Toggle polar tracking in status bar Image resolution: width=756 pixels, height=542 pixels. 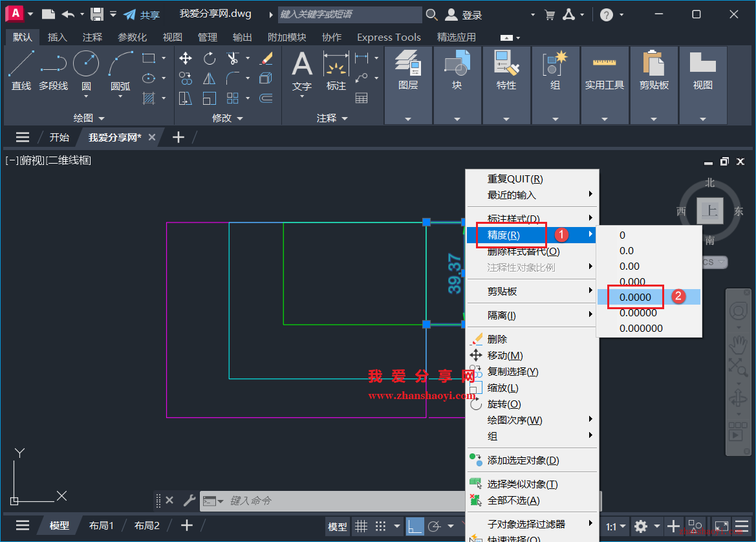[x=435, y=526]
